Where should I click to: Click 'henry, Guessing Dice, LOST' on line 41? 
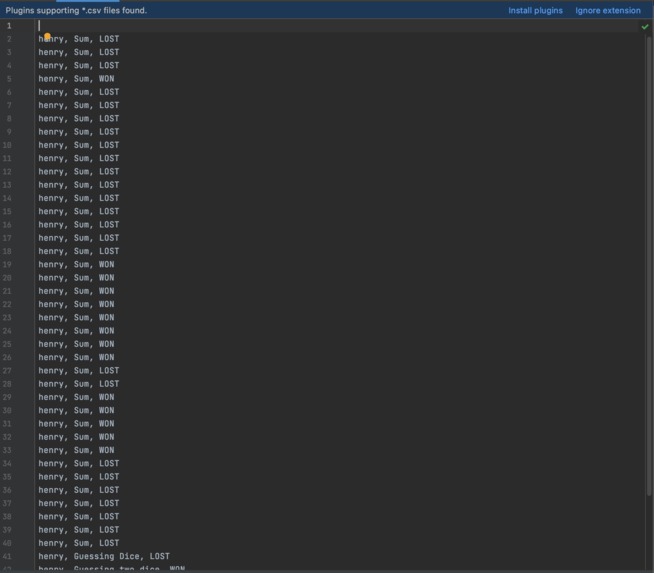coord(104,556)
